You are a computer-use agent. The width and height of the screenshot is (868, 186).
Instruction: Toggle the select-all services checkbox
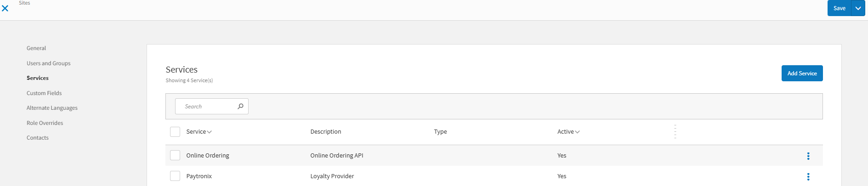point(175,132)
